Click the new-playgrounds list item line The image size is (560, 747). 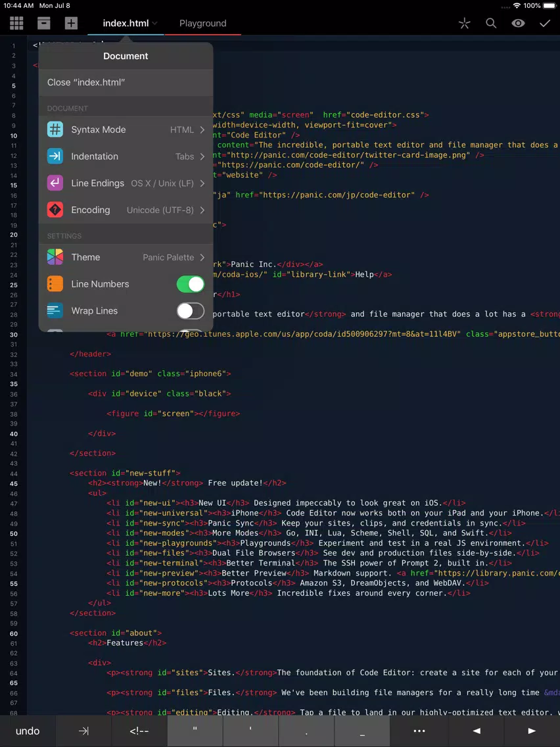[327, 543]
